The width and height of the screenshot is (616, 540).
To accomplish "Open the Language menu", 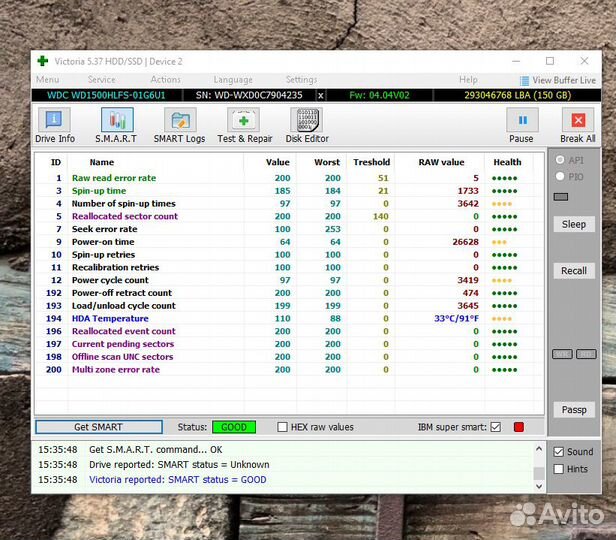I will pos(233,80).
